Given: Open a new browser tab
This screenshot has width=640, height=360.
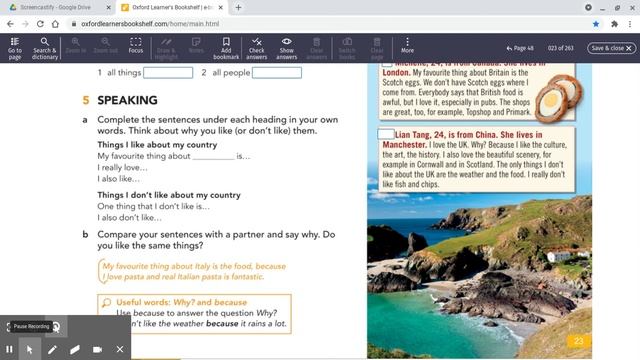Looking at the screenshot, I should (238, 7).
